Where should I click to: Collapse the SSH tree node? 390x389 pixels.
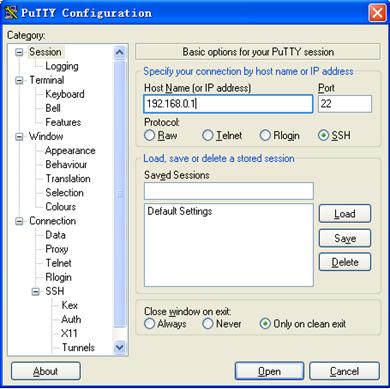(x=35, y=292)
